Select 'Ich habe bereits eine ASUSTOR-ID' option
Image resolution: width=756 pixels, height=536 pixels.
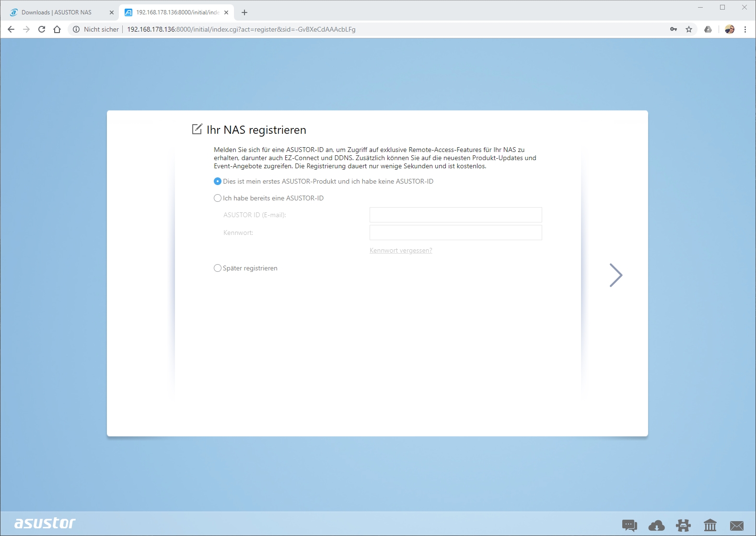tap(218, 198)
